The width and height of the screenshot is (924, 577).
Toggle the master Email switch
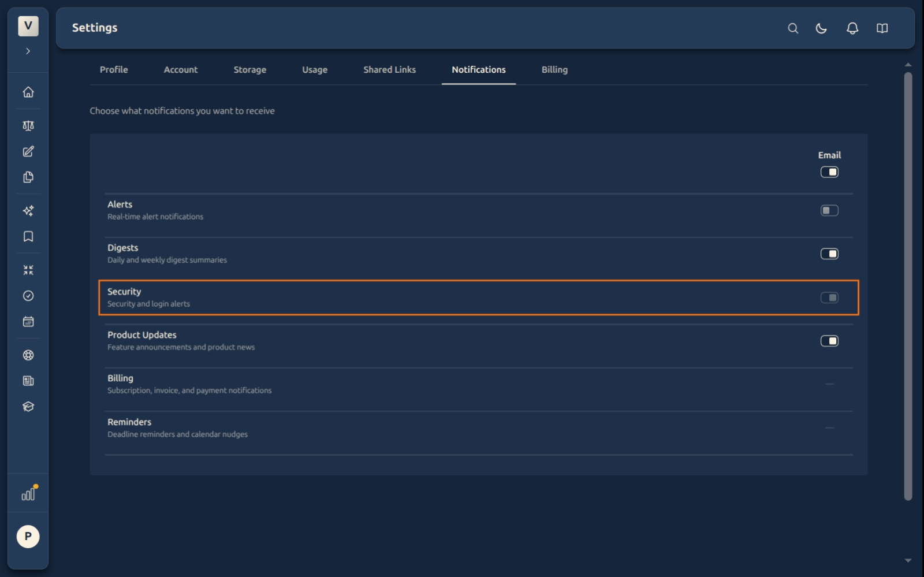829,172
